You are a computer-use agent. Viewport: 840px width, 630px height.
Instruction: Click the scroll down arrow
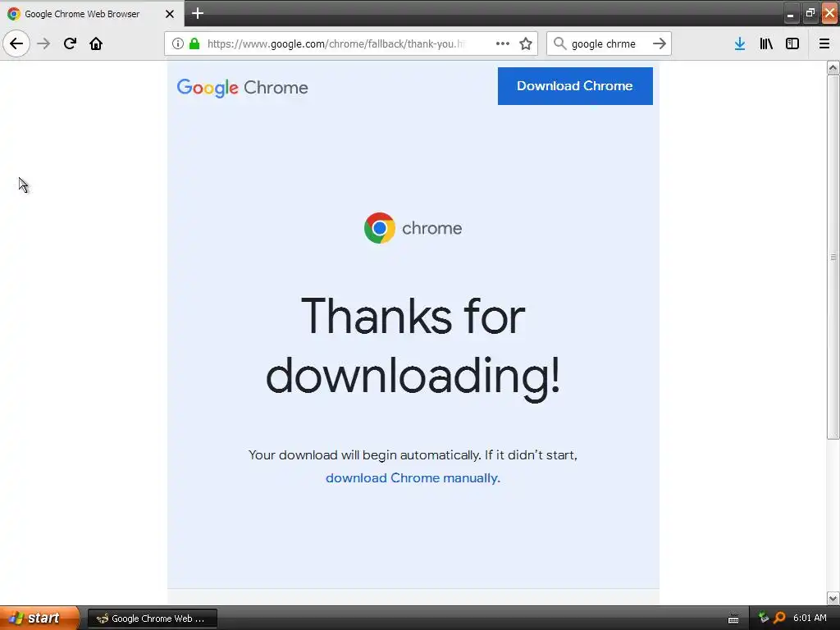click(833, 598)
